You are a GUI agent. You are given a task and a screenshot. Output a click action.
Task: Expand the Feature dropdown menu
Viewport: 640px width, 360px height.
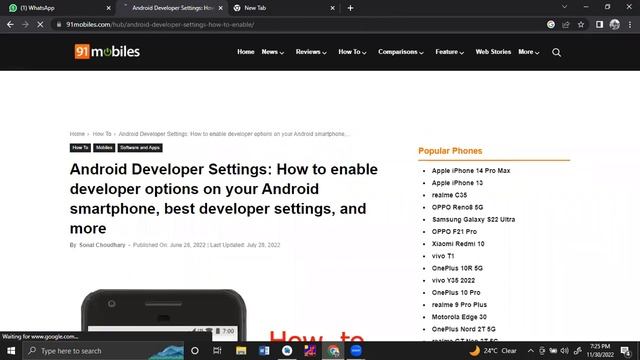coord(449,52)
